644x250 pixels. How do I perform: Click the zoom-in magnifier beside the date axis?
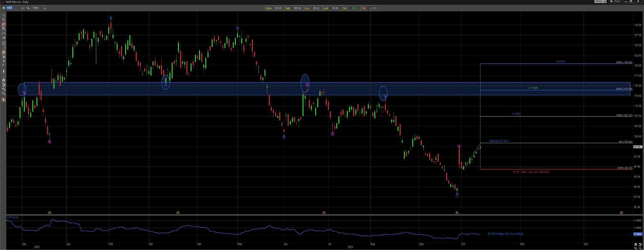point(636,248)
